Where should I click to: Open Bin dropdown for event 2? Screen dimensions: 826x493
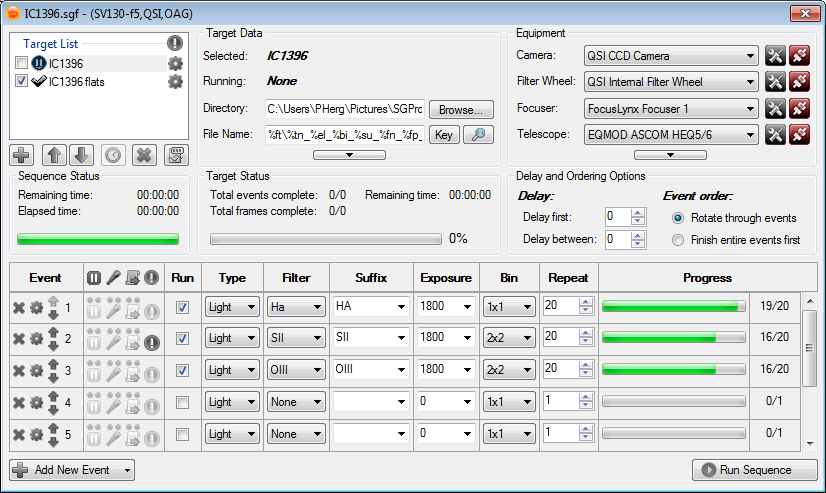click(x=508, y=338)
